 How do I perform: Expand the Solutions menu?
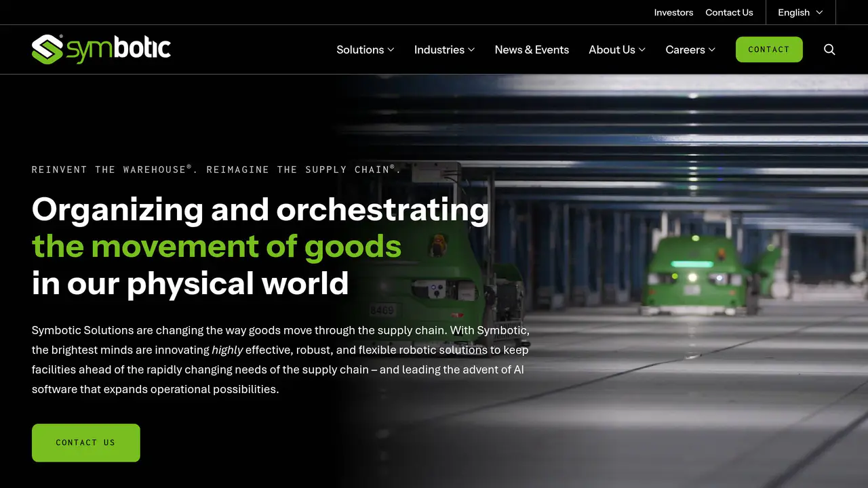pyautogui.click(x=366, y=49)
